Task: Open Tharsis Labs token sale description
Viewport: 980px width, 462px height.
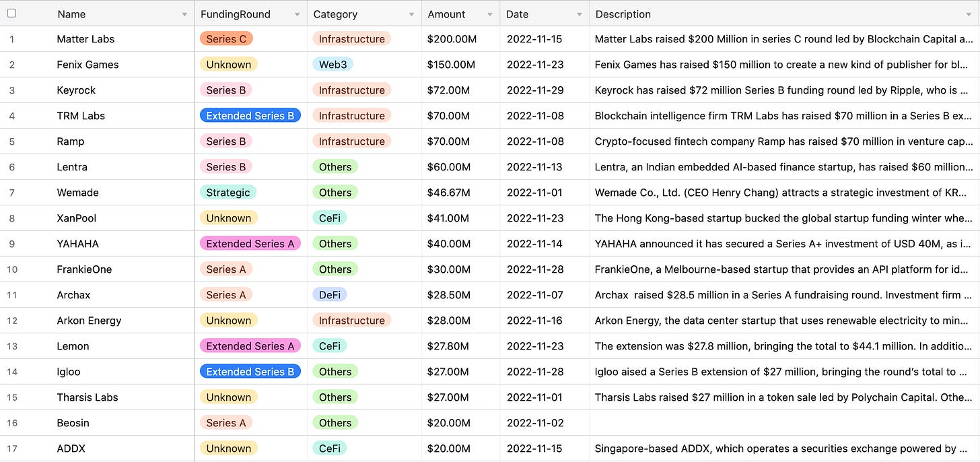Action: pyautogui.click(x=784, y=397)
